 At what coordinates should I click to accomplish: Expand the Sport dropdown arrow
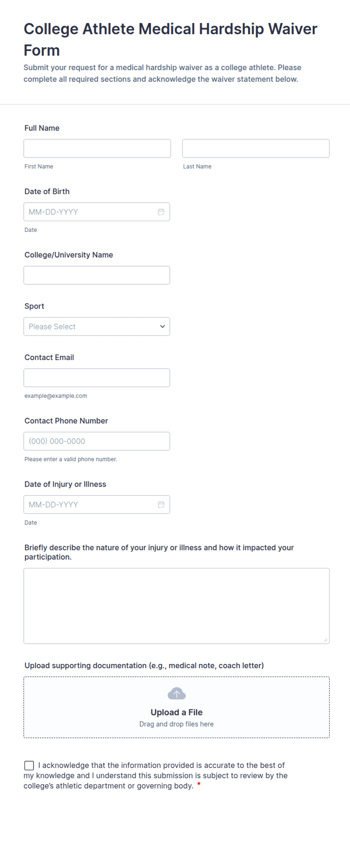[x=163, y=327]
